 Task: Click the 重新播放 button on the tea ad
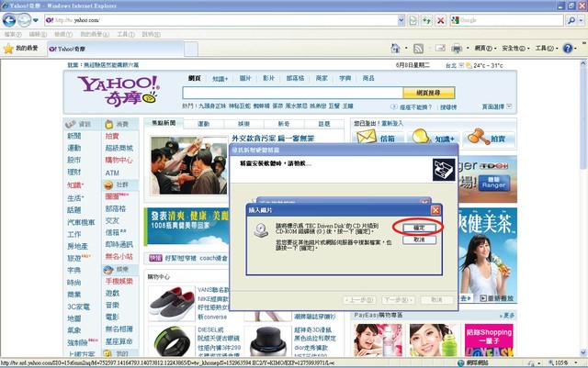point(496,298)
